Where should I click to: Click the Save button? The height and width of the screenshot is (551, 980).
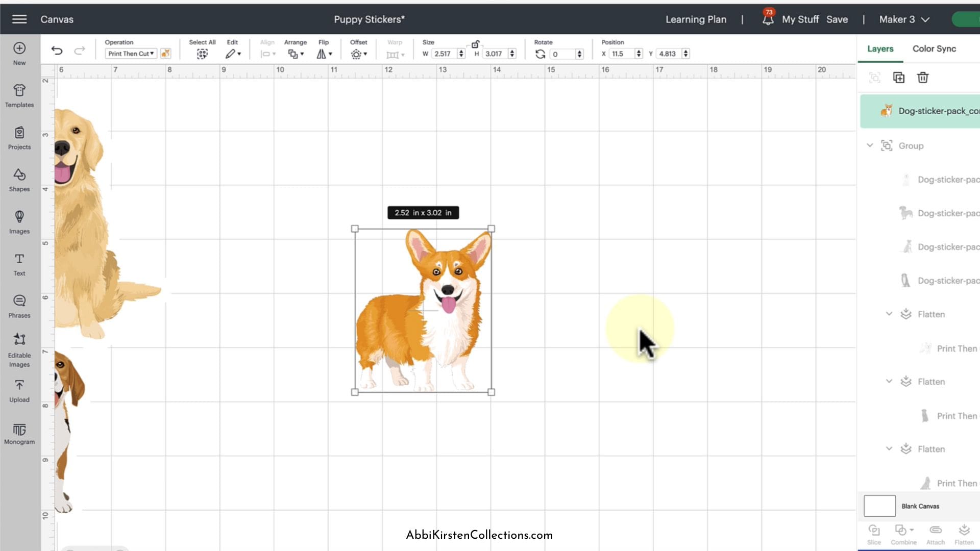click(837, 19)
